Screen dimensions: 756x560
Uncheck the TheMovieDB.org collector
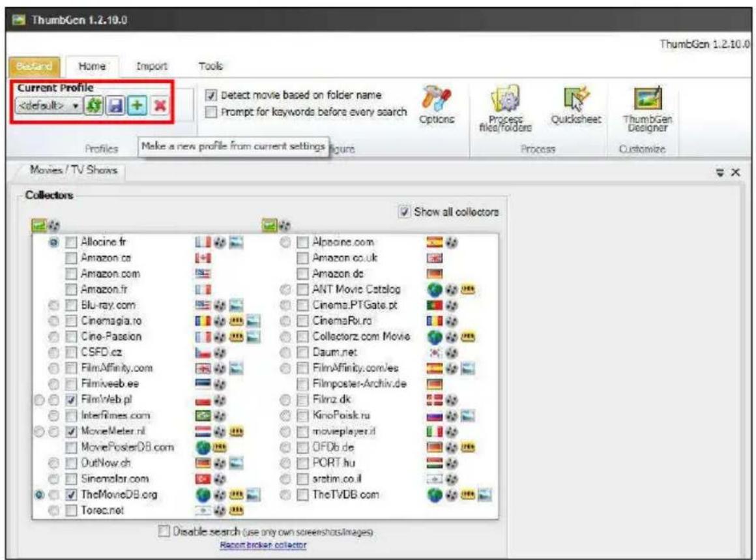71,494
